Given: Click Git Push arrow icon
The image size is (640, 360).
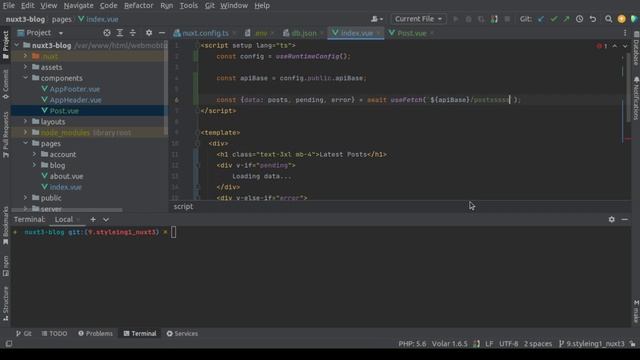Looking at the screenshot, I should click(x=566, y=19).
